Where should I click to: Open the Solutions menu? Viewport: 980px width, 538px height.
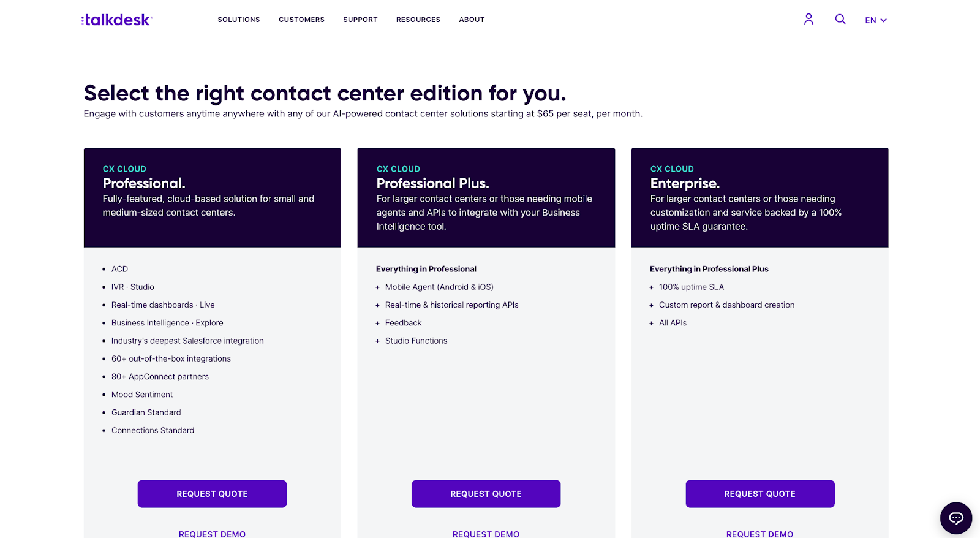pyautogui.click(x=239, y=20)
